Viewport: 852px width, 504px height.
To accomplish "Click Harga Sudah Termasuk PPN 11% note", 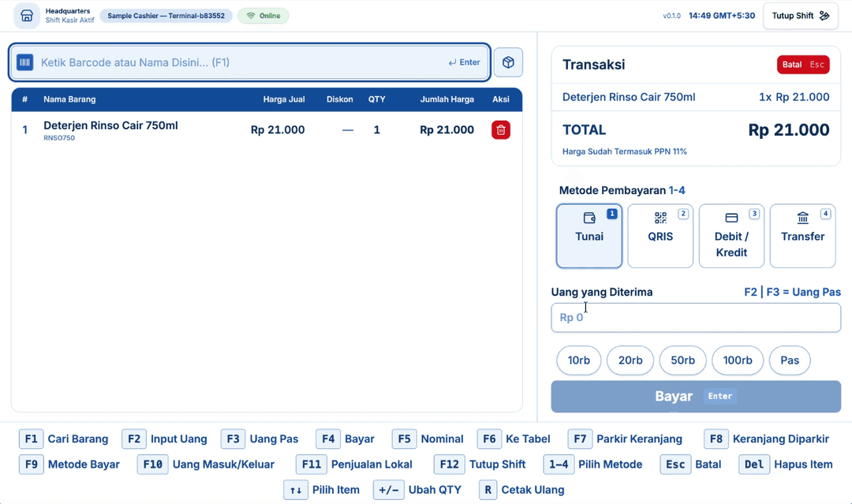I will [624, 151].
